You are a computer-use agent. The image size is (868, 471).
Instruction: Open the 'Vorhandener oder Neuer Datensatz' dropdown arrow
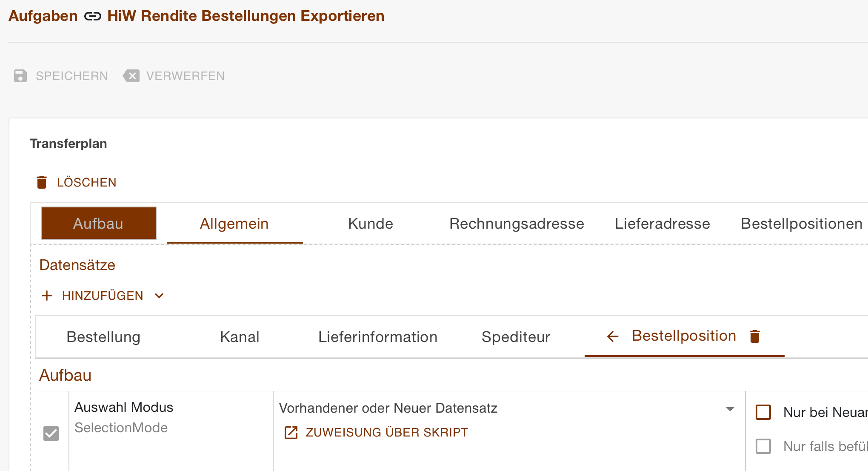[x=731, y=408]
